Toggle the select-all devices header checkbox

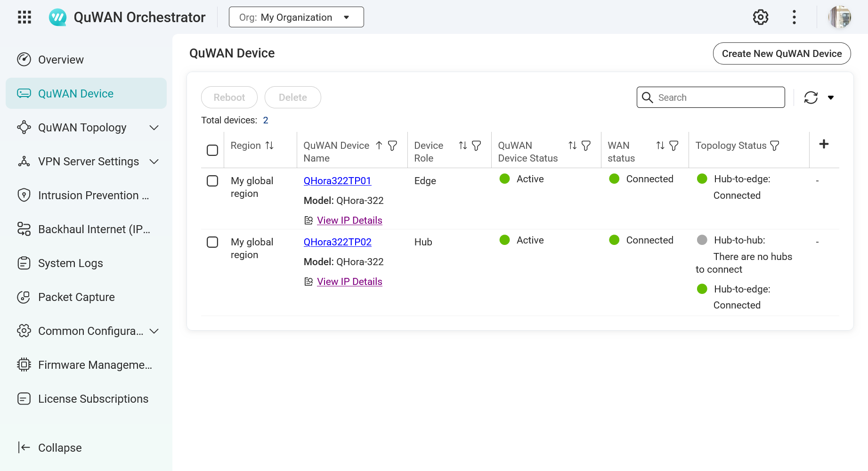(212, 150)
